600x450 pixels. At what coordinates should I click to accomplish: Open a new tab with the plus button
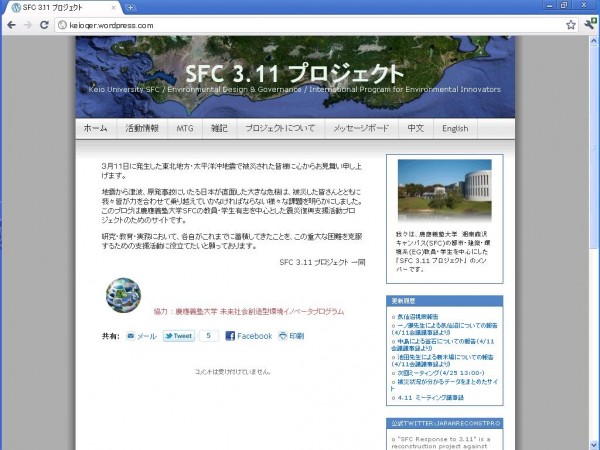[x=130, y=7]
